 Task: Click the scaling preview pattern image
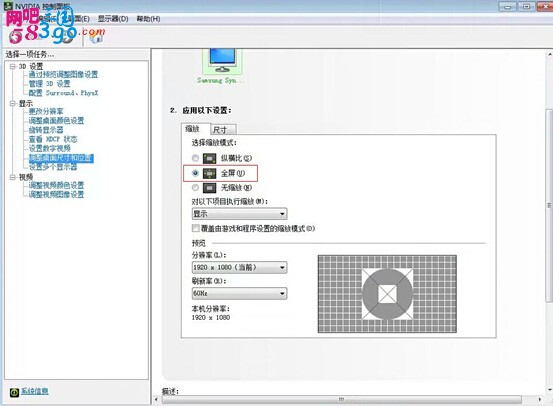[387, 294]
